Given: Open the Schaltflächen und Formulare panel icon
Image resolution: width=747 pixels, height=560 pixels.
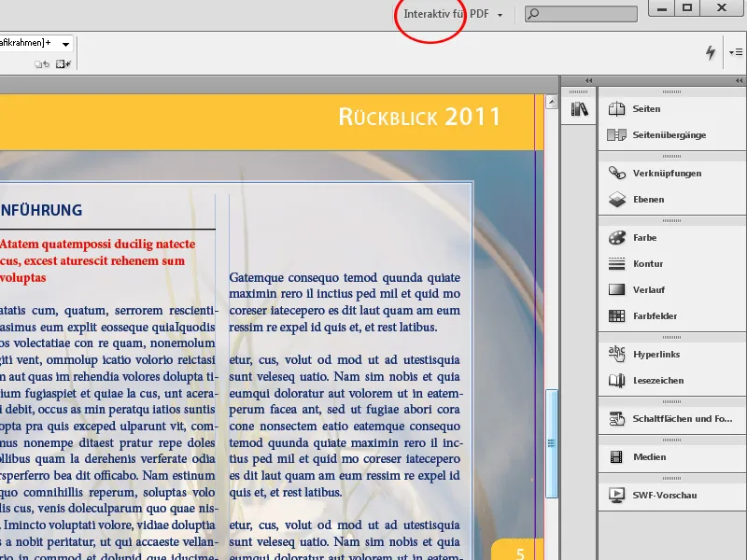Looking at the screenshot, I should (x=617, y=418).
